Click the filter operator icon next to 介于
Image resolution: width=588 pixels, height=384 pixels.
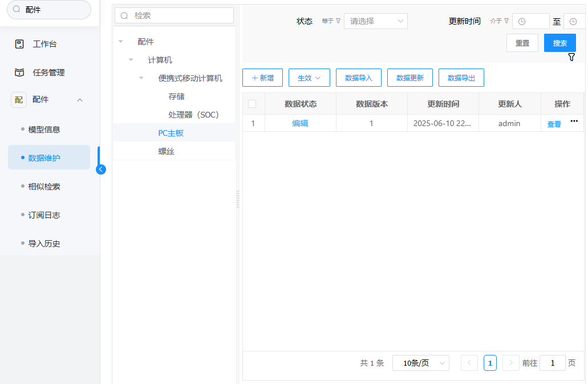pyautogui.click(x=506, y=21)
